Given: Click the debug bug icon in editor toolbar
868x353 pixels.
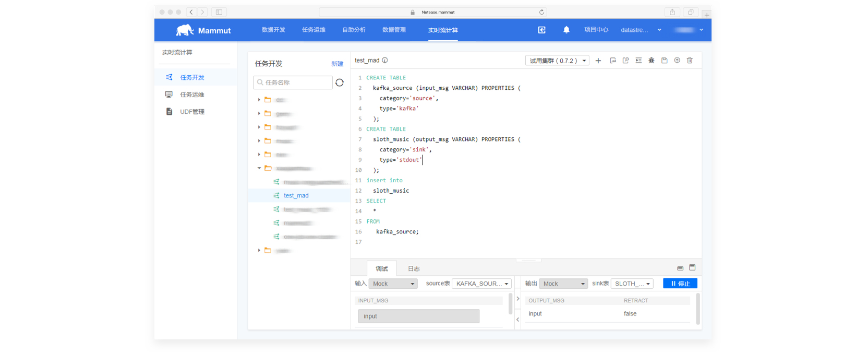Looking at the screenshot, I should pos(651,61).
